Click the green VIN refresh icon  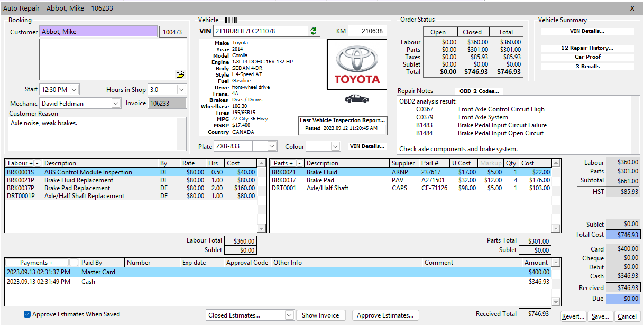(314, 31)
